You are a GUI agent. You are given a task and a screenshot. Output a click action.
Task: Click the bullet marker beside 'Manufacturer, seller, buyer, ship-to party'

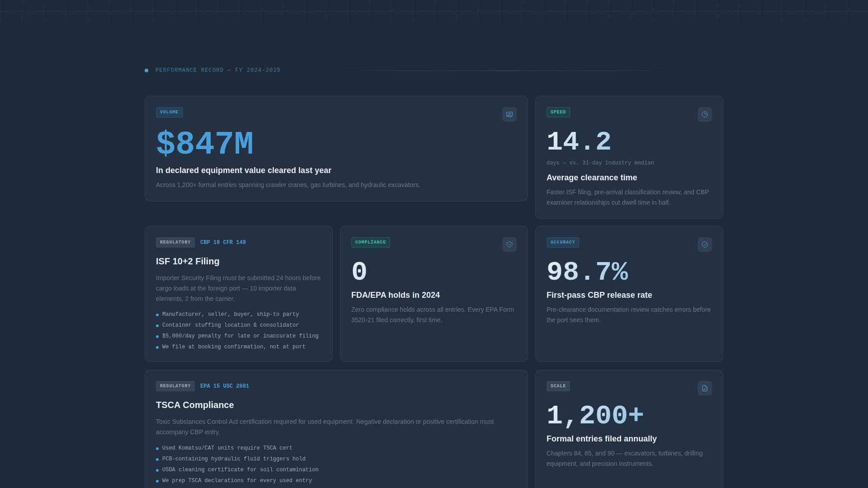coord(157,314)
